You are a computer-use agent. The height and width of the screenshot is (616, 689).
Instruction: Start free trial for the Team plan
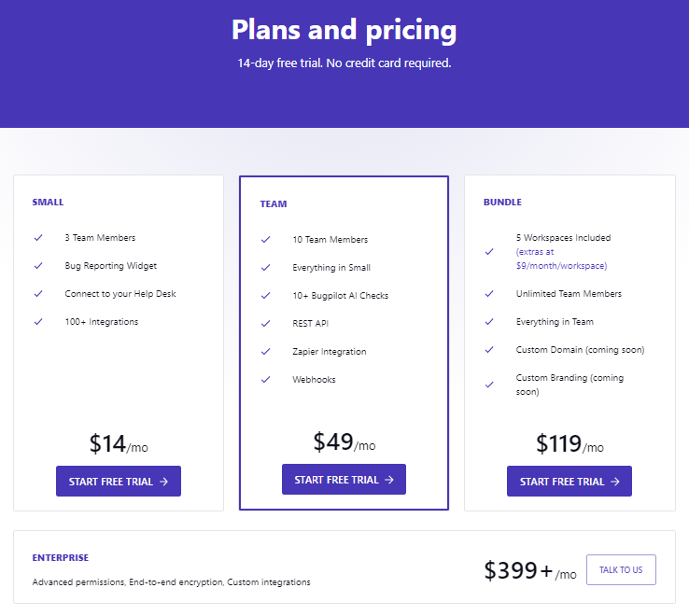(x=344, y=480)
